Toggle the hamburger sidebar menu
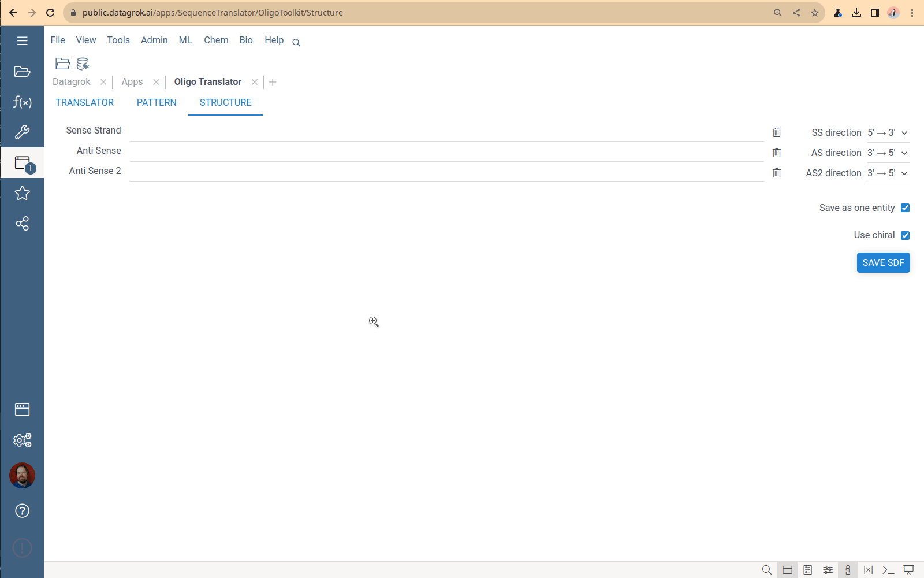The image size is (924, 578). click(x=22, y=41)
